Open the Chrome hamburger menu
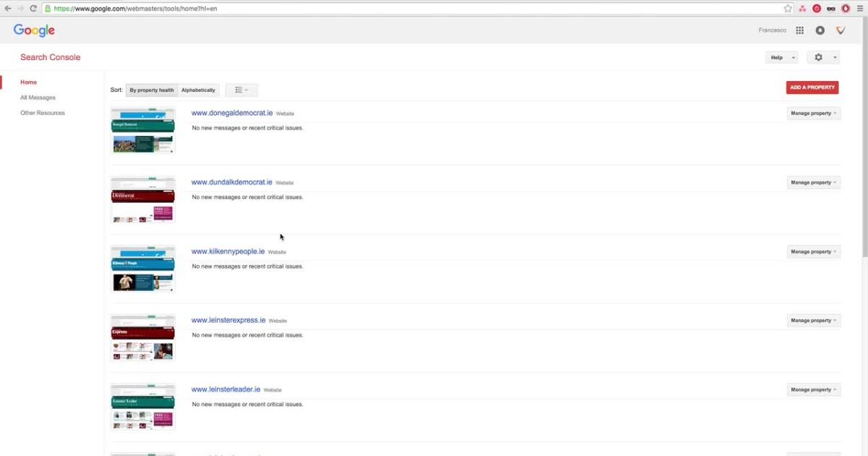The image size is (868, 456). coord(859,9)
